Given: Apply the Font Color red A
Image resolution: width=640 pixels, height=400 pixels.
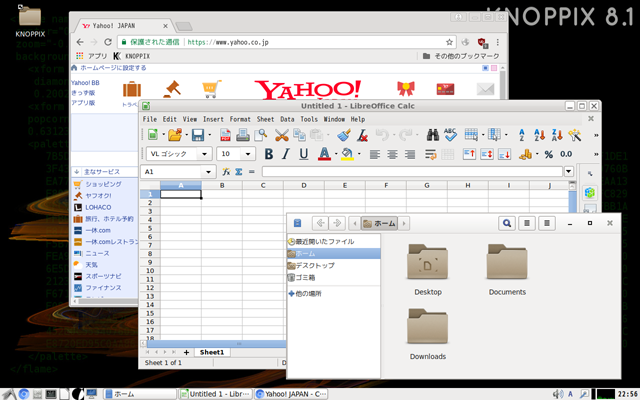Looking at the screenshot, I should tap(324, 154).
